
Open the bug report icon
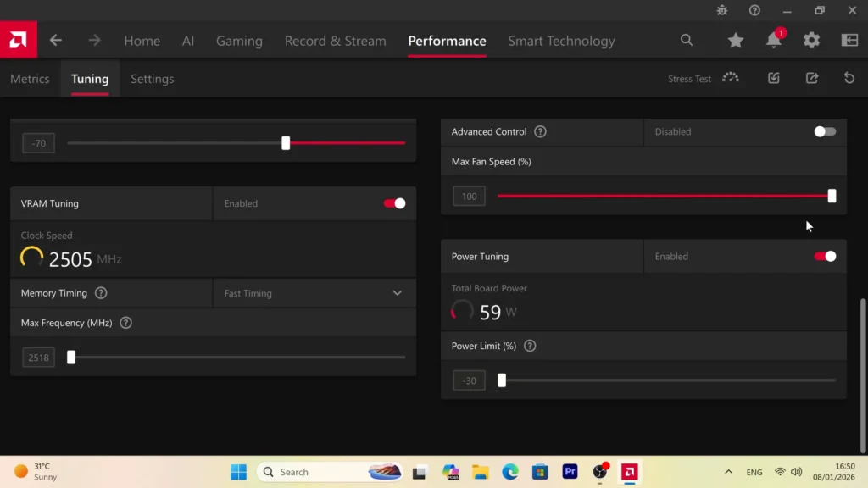[x=722, y=10]
